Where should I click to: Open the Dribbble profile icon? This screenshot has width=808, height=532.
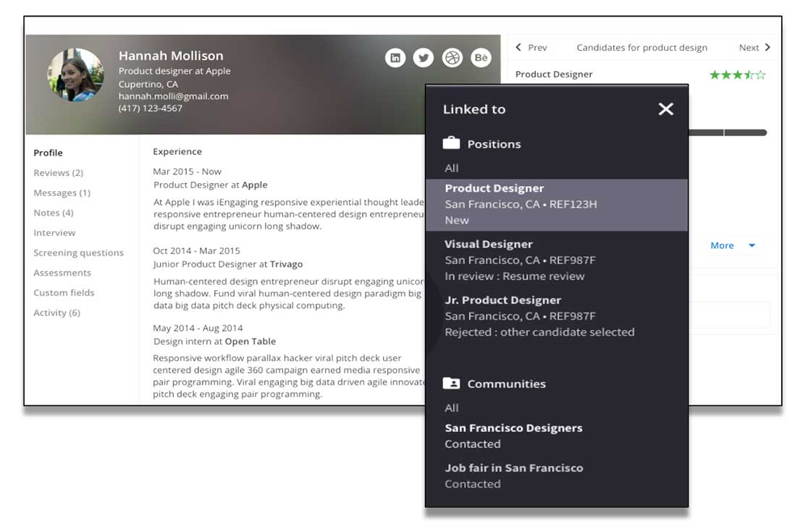(453, 58)
